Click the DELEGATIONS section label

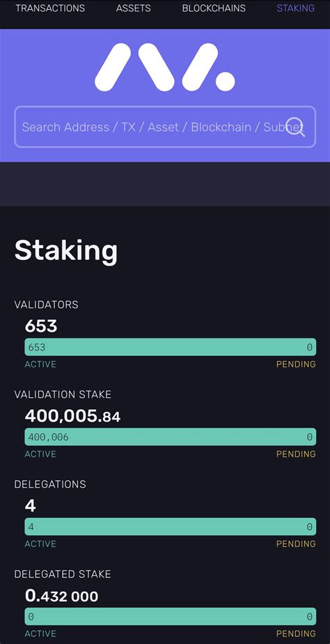coord(50,484)
